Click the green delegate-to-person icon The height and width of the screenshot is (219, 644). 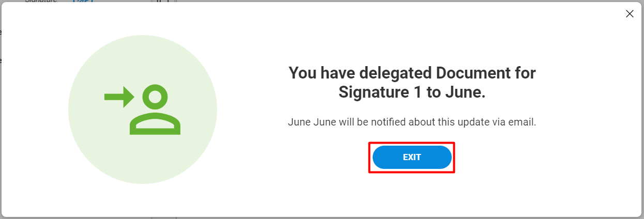pyautogui.click(x=142, y=109)
